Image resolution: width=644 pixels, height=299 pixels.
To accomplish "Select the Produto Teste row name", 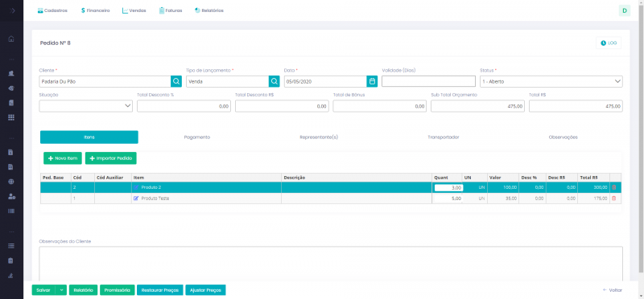I will coord(155,198).
